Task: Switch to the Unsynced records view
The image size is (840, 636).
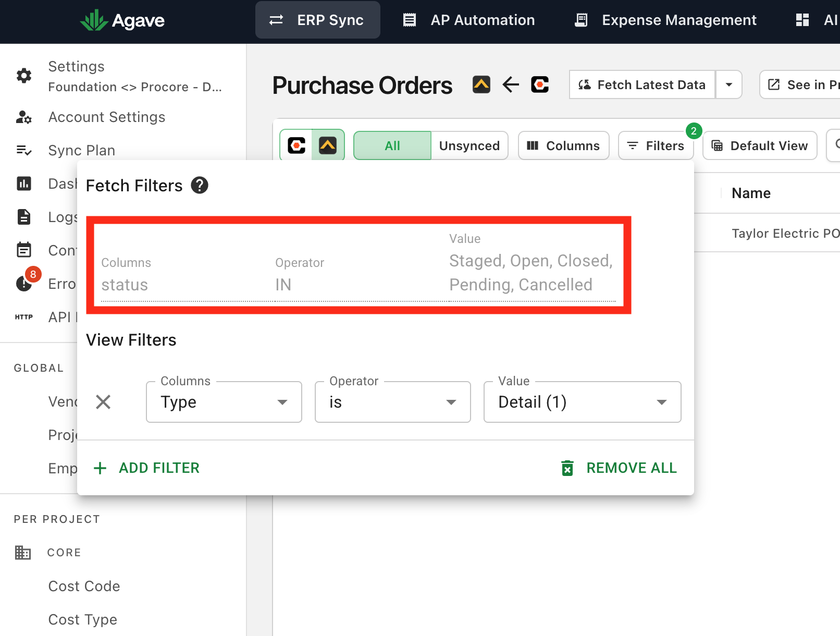Action: pyautogui.click(x=469, y=145)
